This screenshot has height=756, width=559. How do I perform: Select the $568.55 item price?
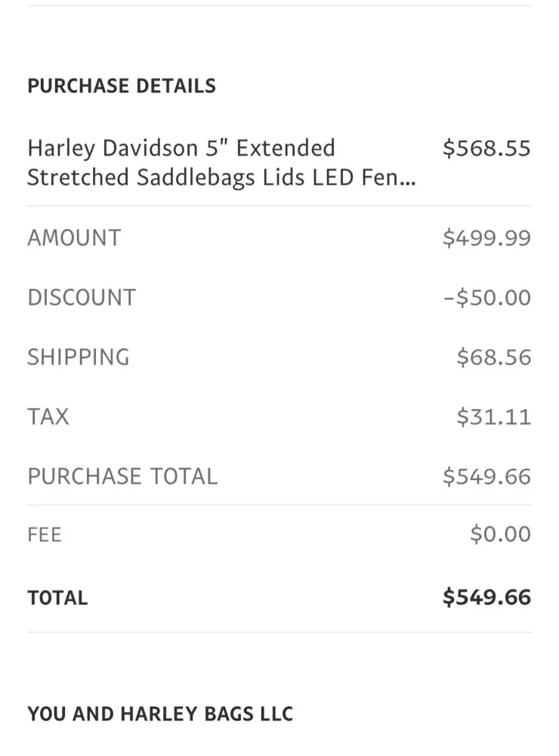pyautogui.click(x=486, y=148)
